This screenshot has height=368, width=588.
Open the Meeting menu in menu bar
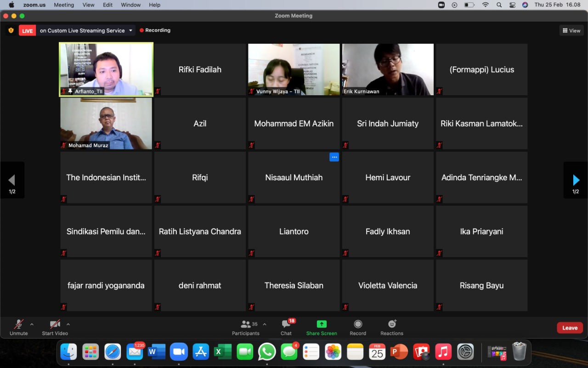point(64,5)
